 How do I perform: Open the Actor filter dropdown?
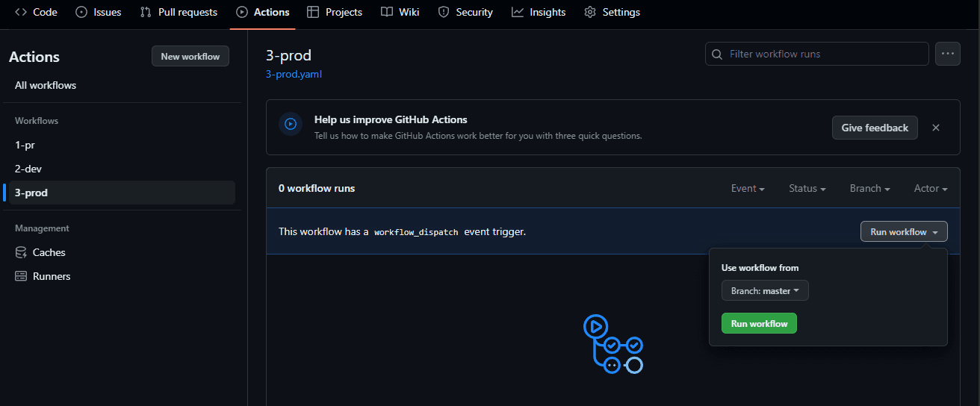tap(931, 188)
